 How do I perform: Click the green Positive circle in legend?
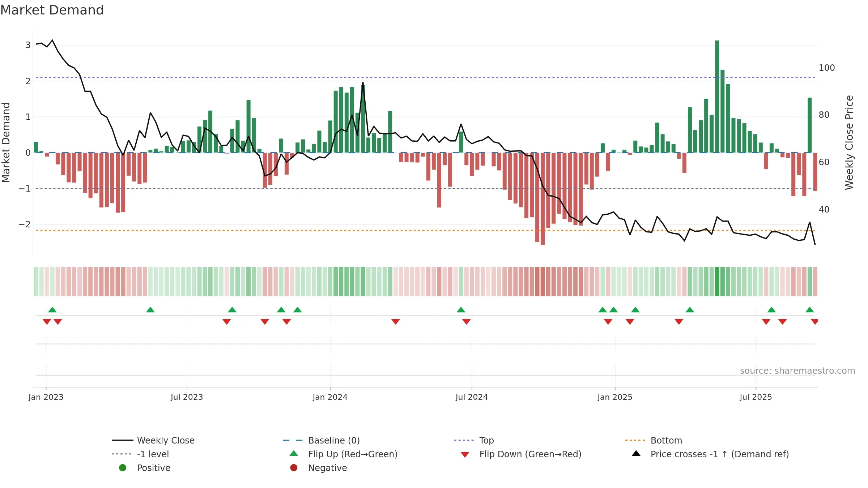[x=123, y=468]
